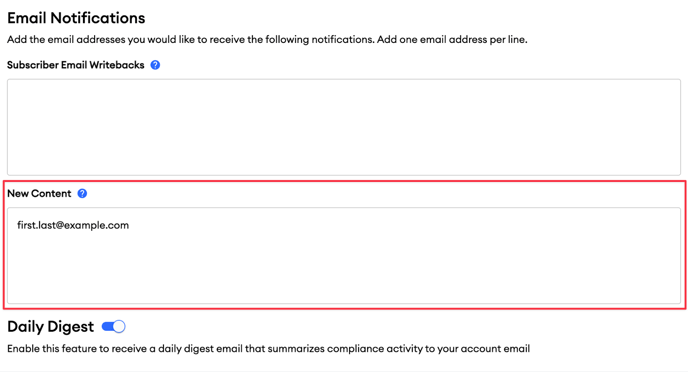Image resolution: width=688 pixels, height=372 pixels.
Task: Click the word 'Writebacks' in the label
Action: point(117,65)
